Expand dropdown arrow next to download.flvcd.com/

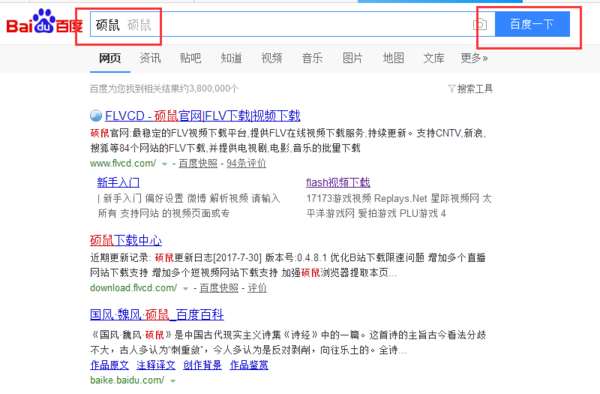[186, 288]
